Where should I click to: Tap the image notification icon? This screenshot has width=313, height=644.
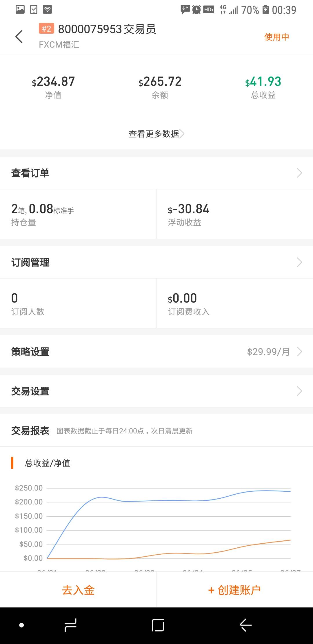[20, 10]
